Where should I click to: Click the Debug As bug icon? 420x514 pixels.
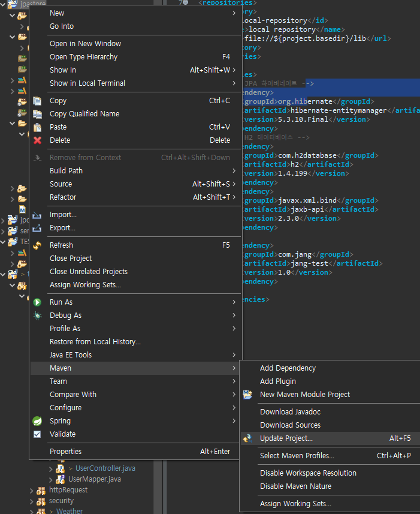[x=37, y=315]
